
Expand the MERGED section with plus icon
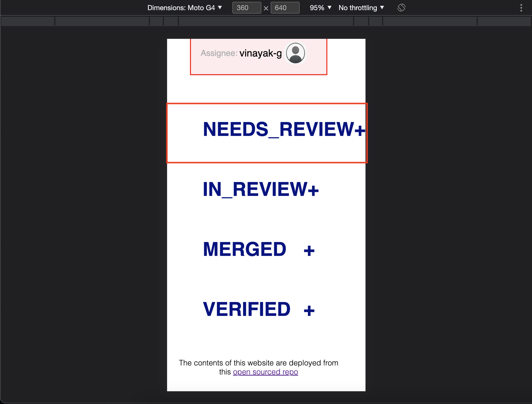pyautogui.click(x=309, y=251)
